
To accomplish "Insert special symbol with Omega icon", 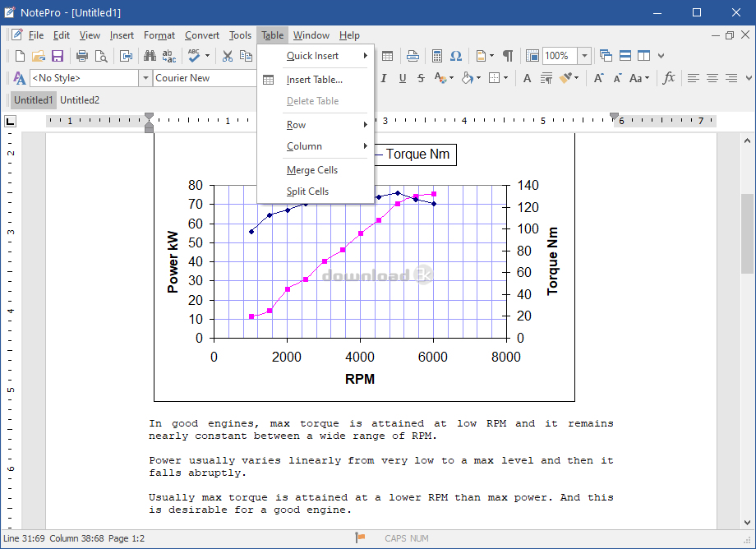I will coord(455,56).
